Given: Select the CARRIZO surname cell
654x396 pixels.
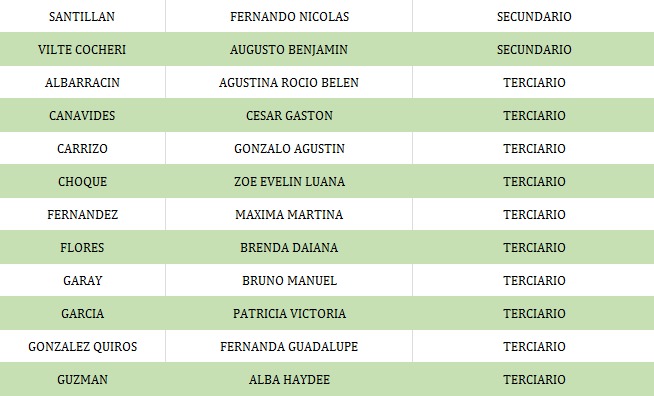Looking at the screenshot, I should [82, 148].
